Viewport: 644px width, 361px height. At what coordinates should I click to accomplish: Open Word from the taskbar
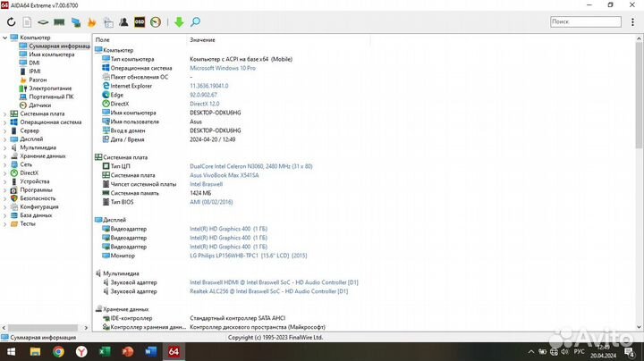click(x=151, y=351)
